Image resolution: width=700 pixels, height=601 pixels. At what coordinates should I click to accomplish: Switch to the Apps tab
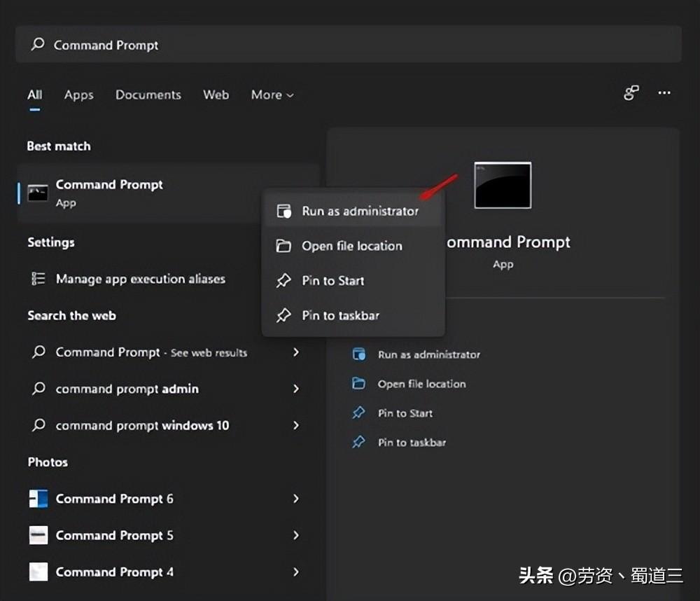[x=78, y=95]
